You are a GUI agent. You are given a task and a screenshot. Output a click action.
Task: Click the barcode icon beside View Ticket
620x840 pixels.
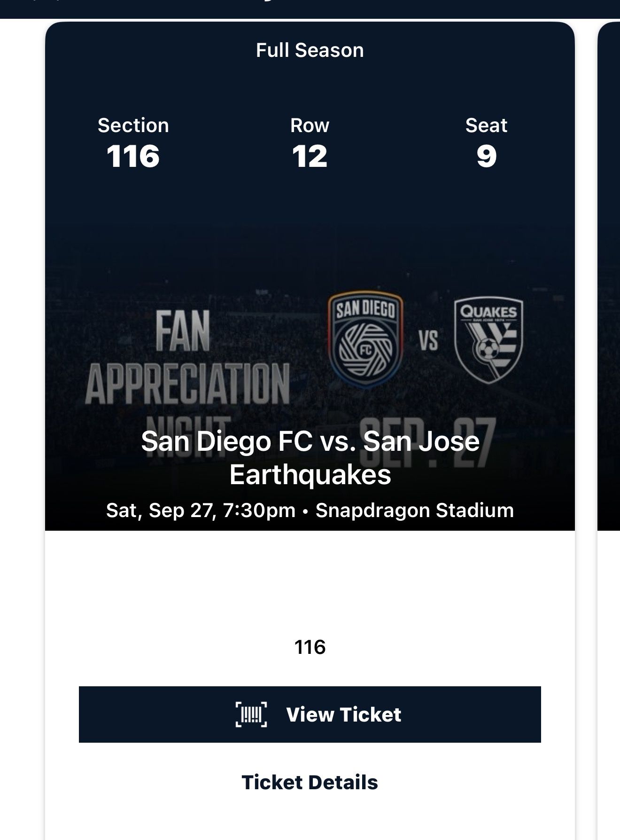(251, 714)
